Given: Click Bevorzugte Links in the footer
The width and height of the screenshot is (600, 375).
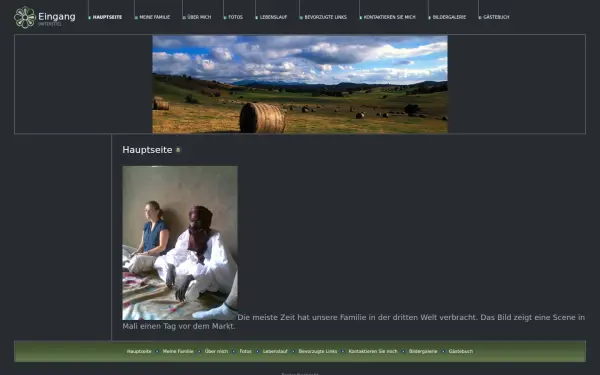Looking at the screenshot, I should [x=318, y=351].
